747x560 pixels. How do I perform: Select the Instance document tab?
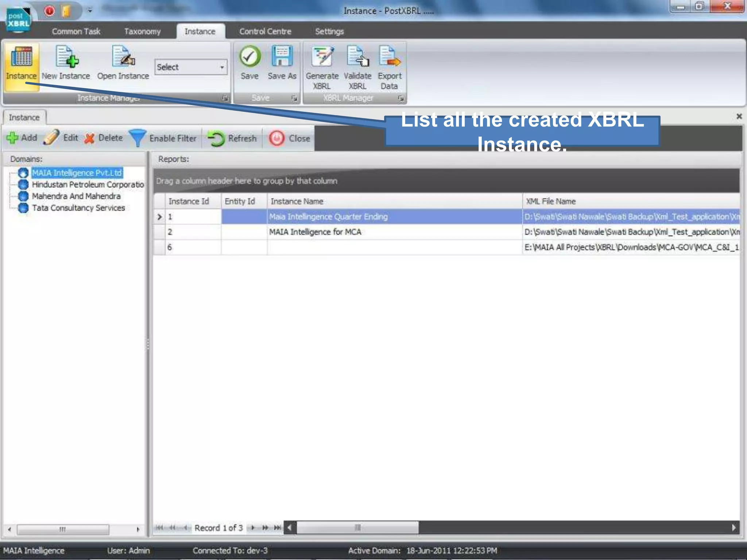(x=24, y=117)
